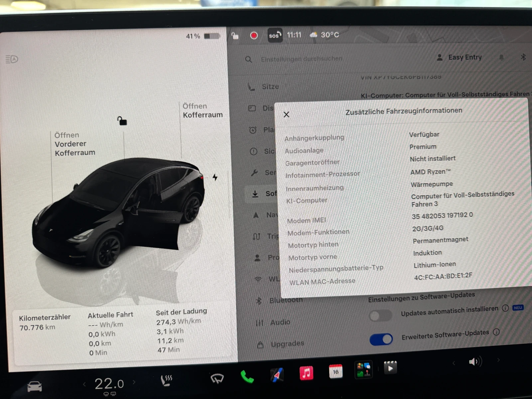
Task: Tap the windshield wiper icon
Action: coord(217,378)
